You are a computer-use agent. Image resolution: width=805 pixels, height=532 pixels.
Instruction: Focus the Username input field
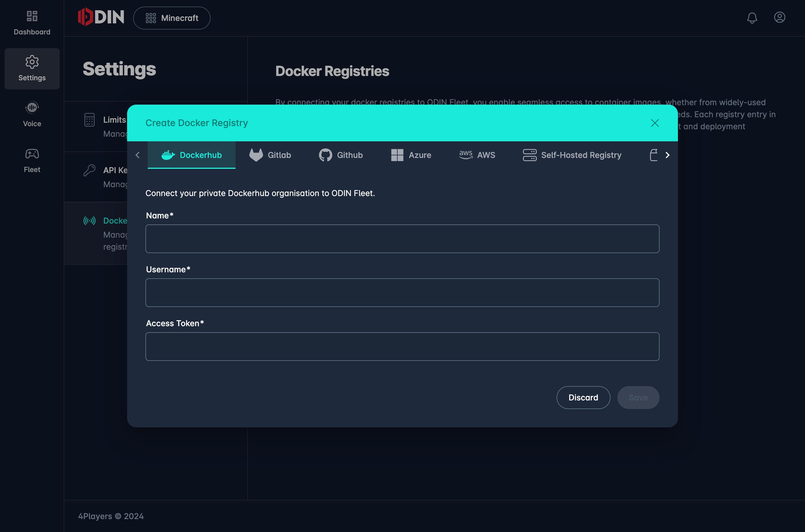pos(402,293)
